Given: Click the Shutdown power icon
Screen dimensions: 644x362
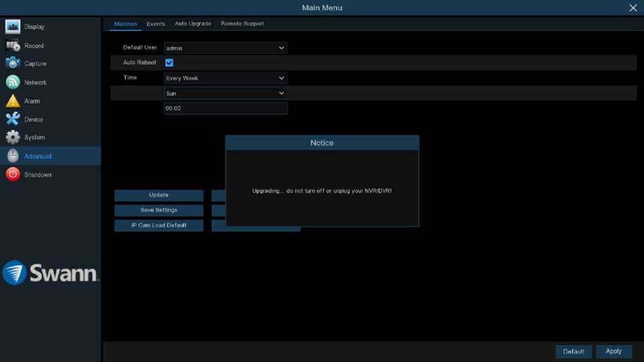Looking at the screenshot, I should coord(13,174).
